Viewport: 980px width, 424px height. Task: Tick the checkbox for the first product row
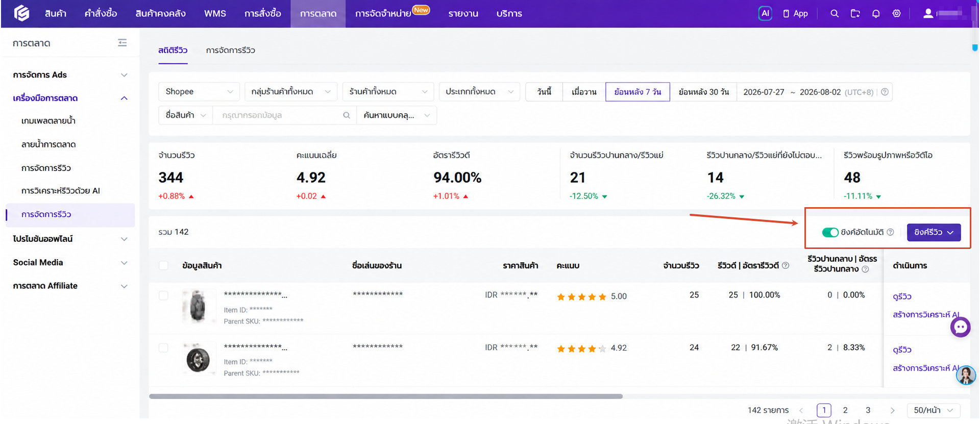(163, 295)
